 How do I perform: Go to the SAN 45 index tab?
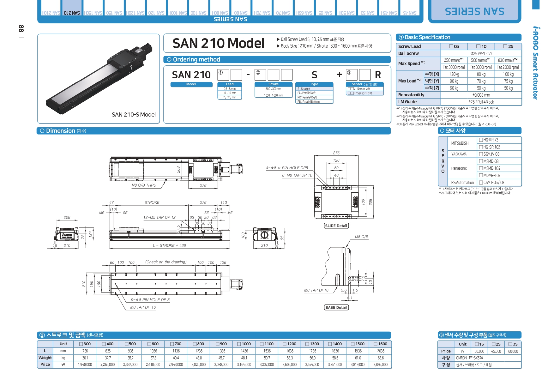(410, 8)
